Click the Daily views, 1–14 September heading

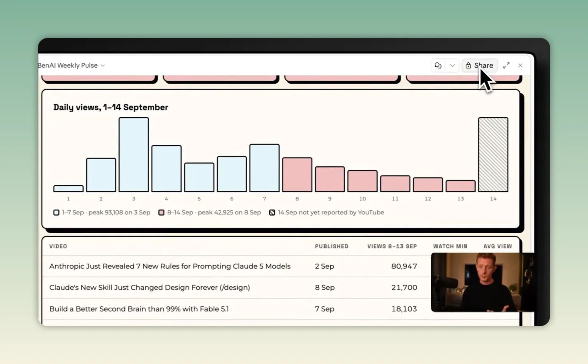coord(111,107)
